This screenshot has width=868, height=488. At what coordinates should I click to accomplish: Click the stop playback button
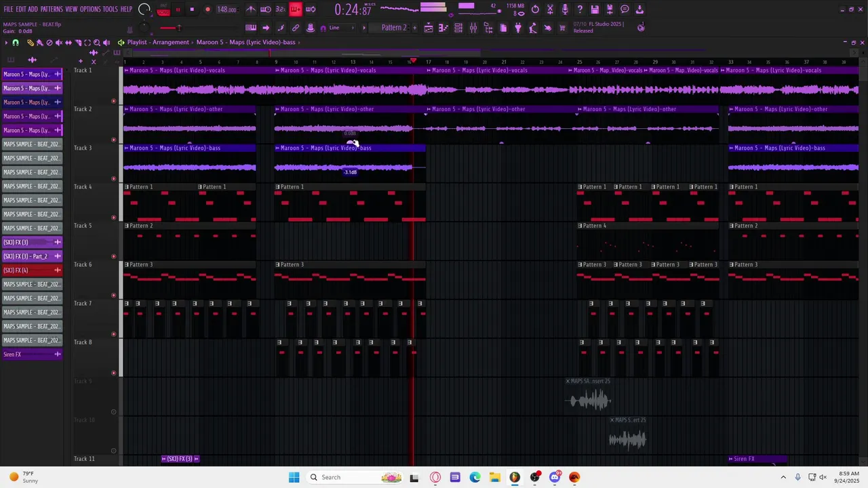192,9
